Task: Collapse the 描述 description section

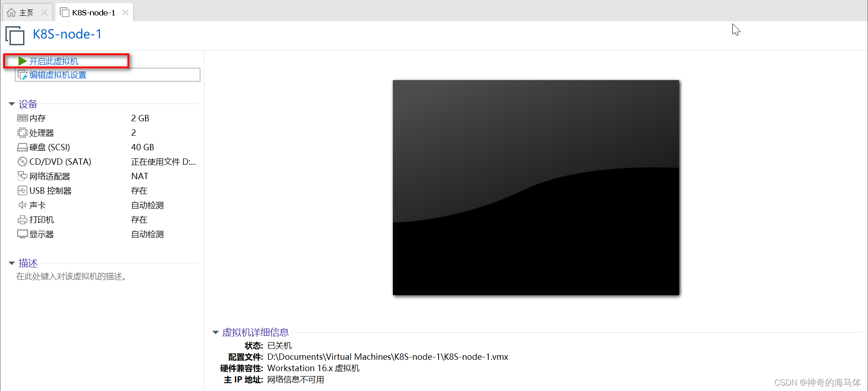Action: pos(12,263)
